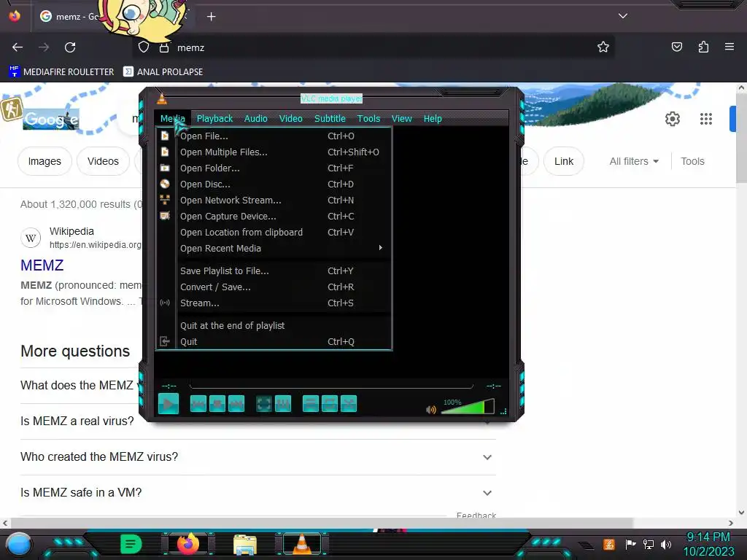
Task: Open the MEMZ Wikipedia result link
Action: tap(42, 265)
